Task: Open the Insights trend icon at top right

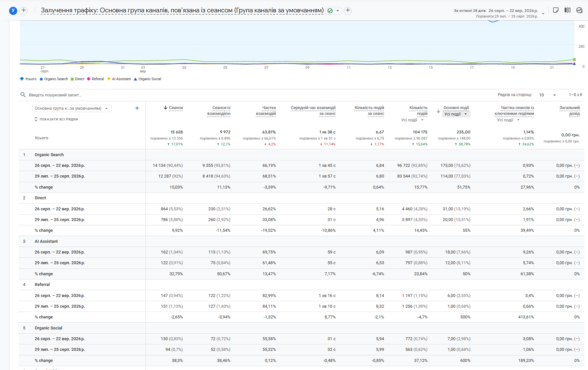Action: coord(579,10)
